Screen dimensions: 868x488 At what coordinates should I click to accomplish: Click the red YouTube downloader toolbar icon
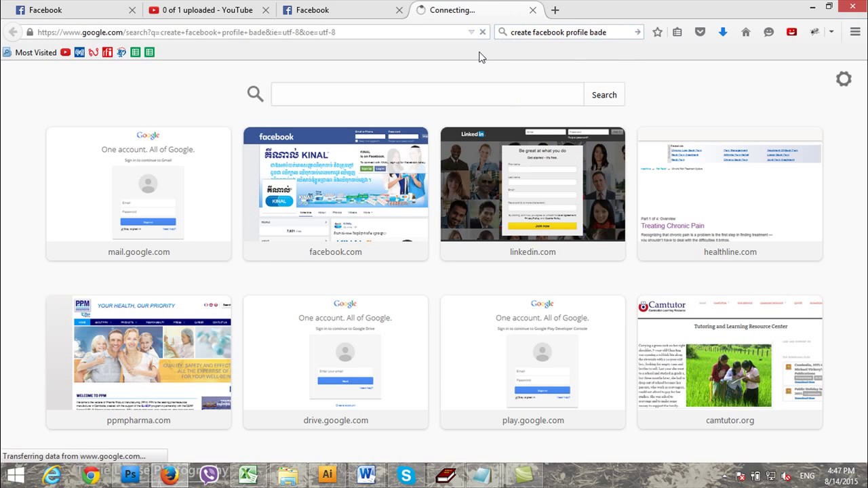coord(791,32)
